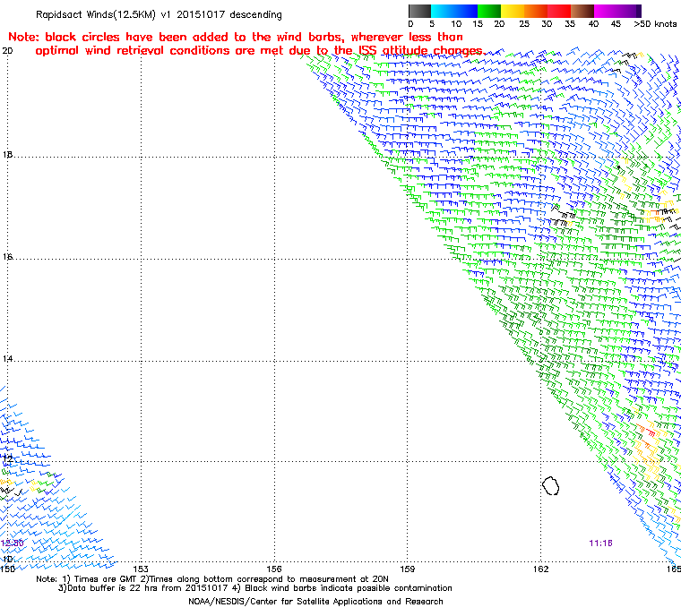Click the longitude label 153

click(141, 569)
